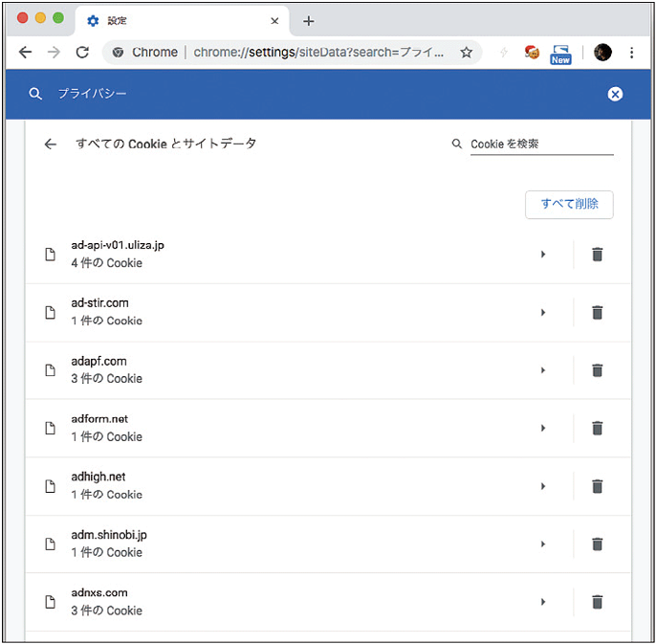Click the New badge extension icon

point(560,55)
